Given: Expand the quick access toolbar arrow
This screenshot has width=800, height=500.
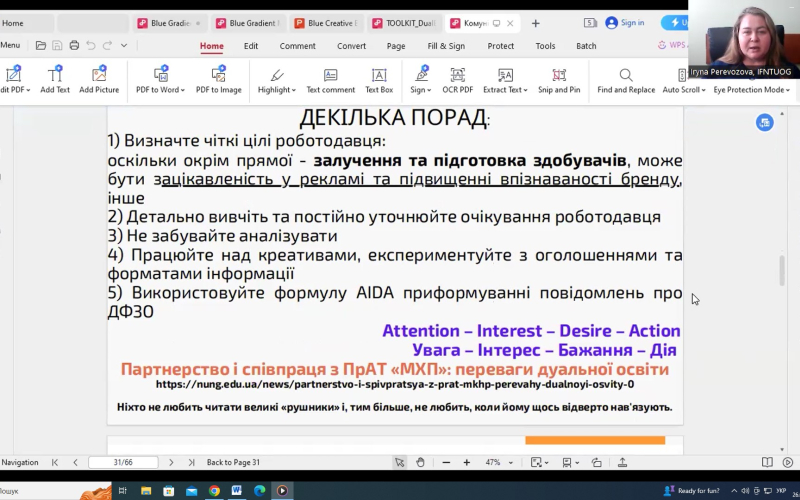Looking at the screenshot, I should point(124,45).
